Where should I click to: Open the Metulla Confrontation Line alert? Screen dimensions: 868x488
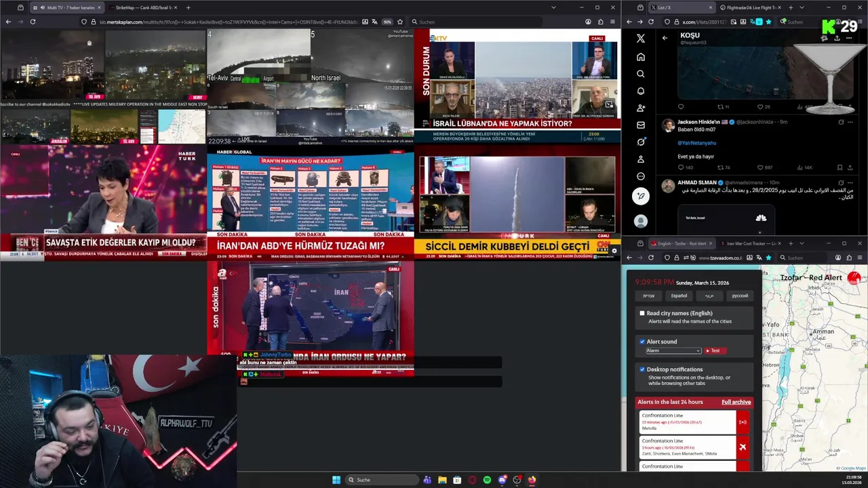(686, 422)
